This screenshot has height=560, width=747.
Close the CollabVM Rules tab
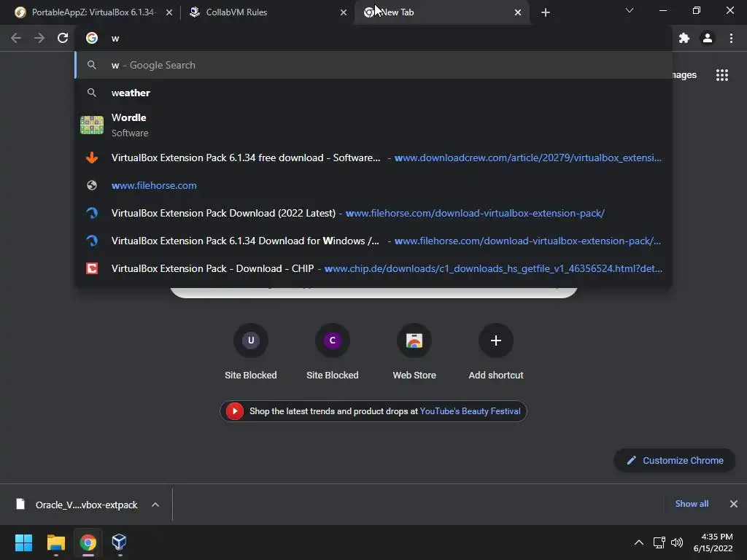344,12
